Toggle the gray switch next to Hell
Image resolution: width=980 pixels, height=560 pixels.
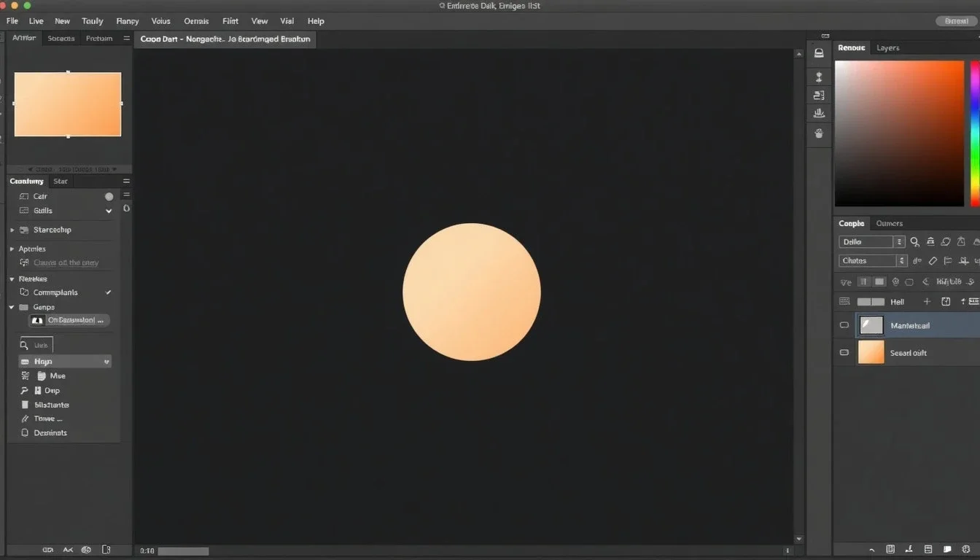[x=871, y=301]
